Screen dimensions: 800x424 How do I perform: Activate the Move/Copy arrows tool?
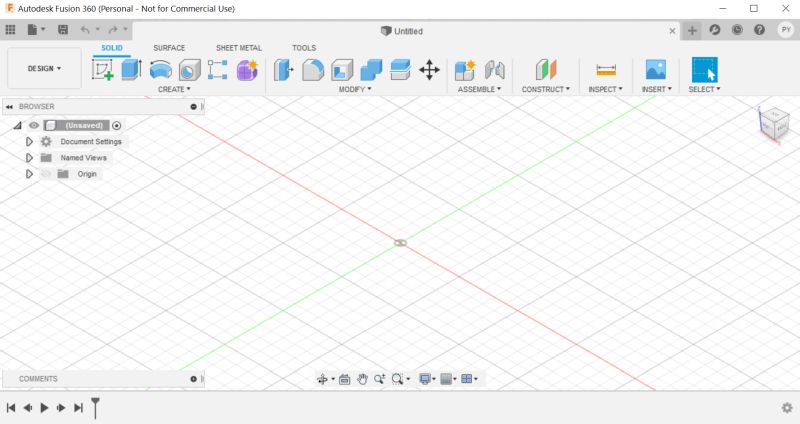point(429,70)
